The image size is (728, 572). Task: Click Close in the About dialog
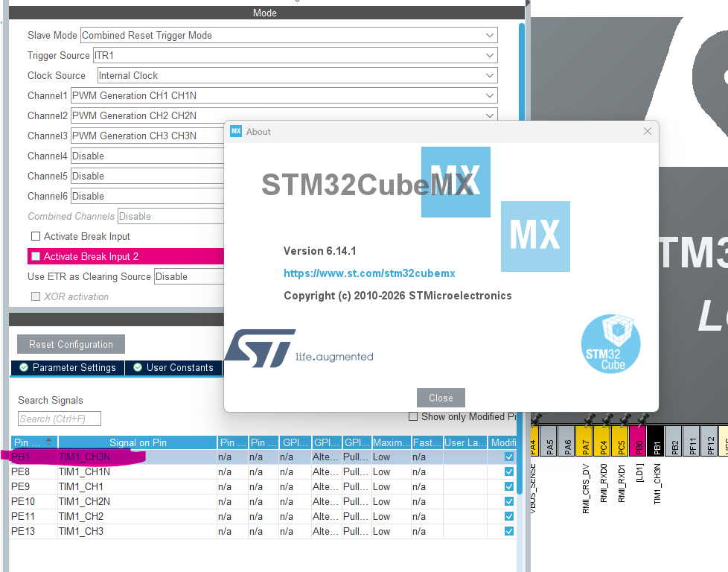(x=441, y=398)
